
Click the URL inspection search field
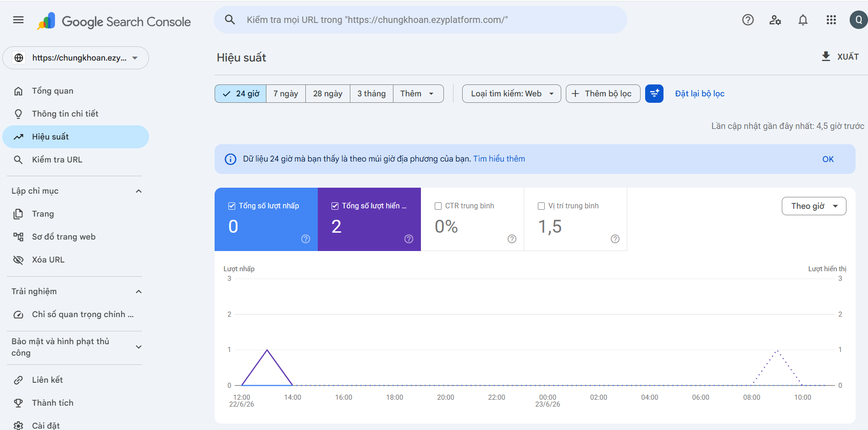[x=420, y=20]
